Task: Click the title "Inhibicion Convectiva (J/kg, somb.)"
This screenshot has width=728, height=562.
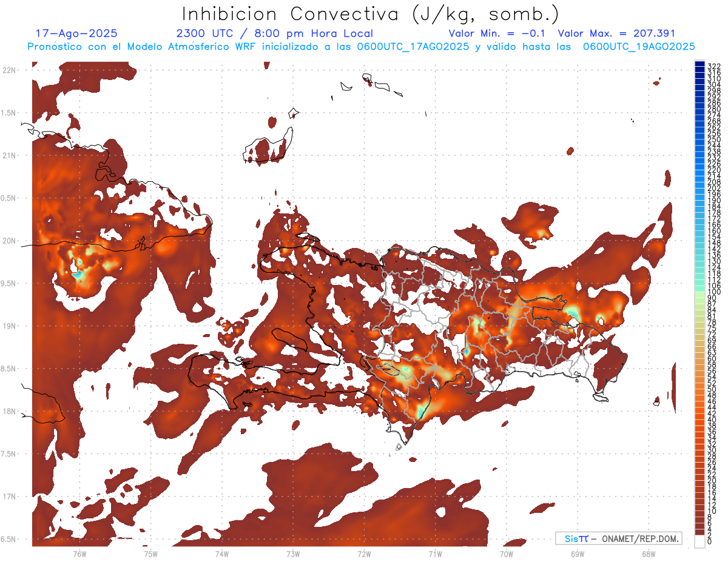Action: point(371,15)
